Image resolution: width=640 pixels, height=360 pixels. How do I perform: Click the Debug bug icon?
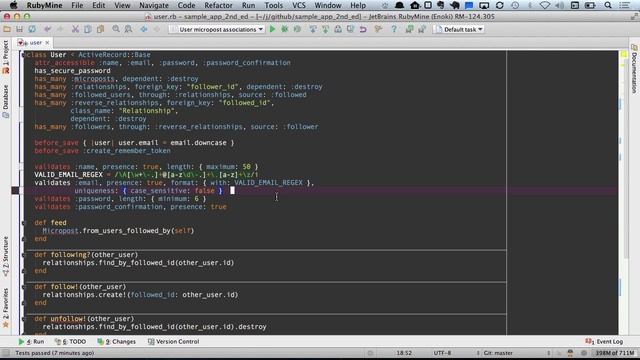[284, 29]
